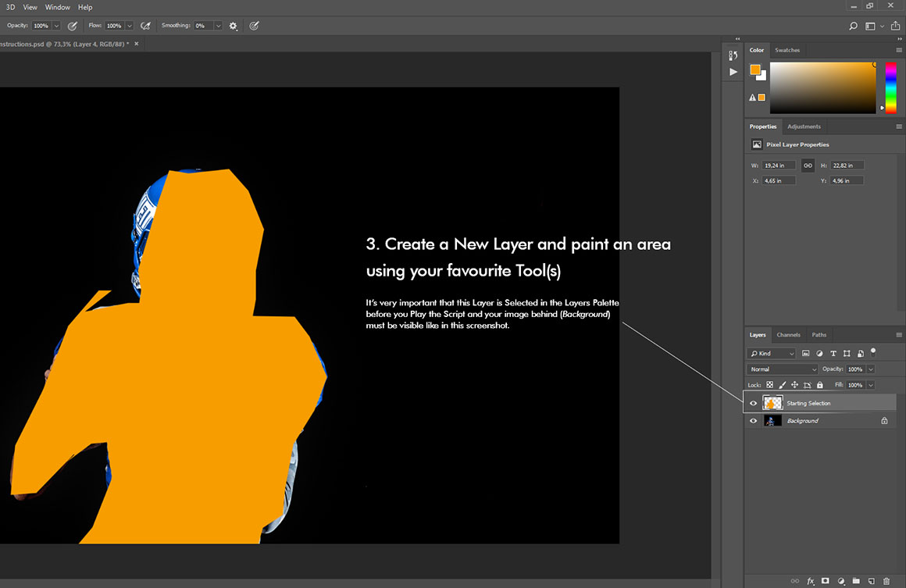Click the Play action panel icon
This screenshot has height=588, width=906.
point(733,72)
